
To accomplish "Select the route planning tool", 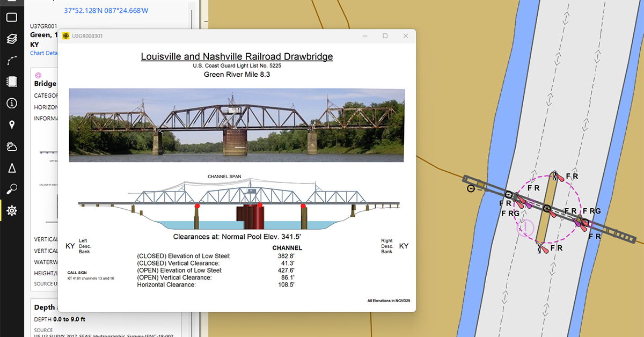I will click(x=12, y=60).
